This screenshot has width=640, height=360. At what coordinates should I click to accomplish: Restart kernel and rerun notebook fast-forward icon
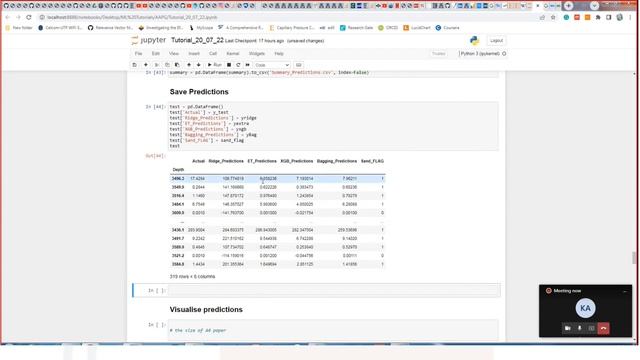(247, 65)
